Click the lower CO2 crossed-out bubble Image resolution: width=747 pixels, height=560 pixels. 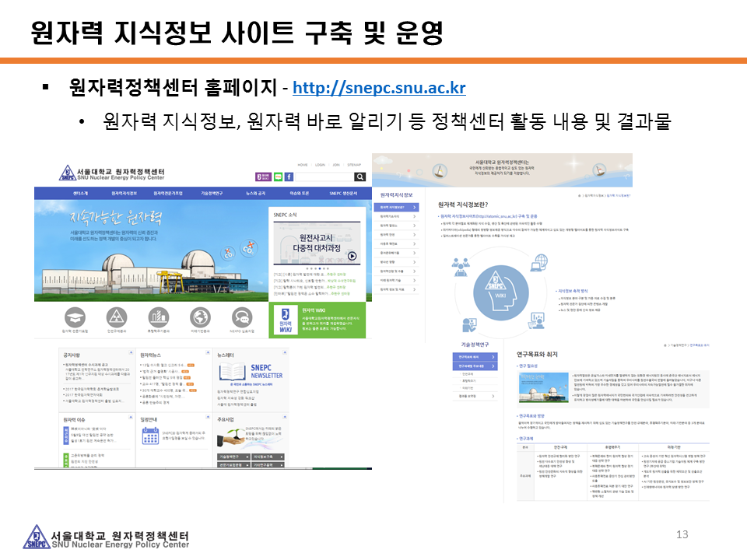(x=228, y=254)
